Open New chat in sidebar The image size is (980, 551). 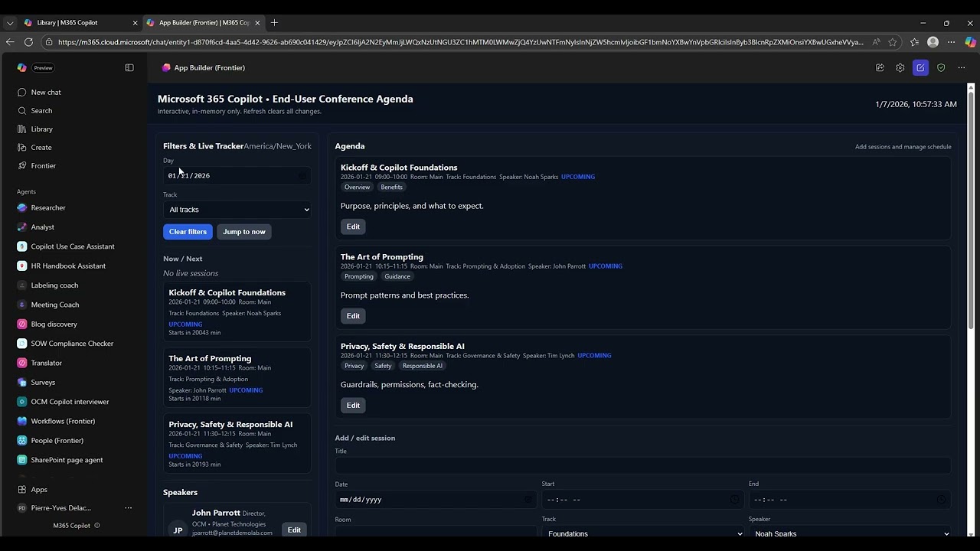46,92
